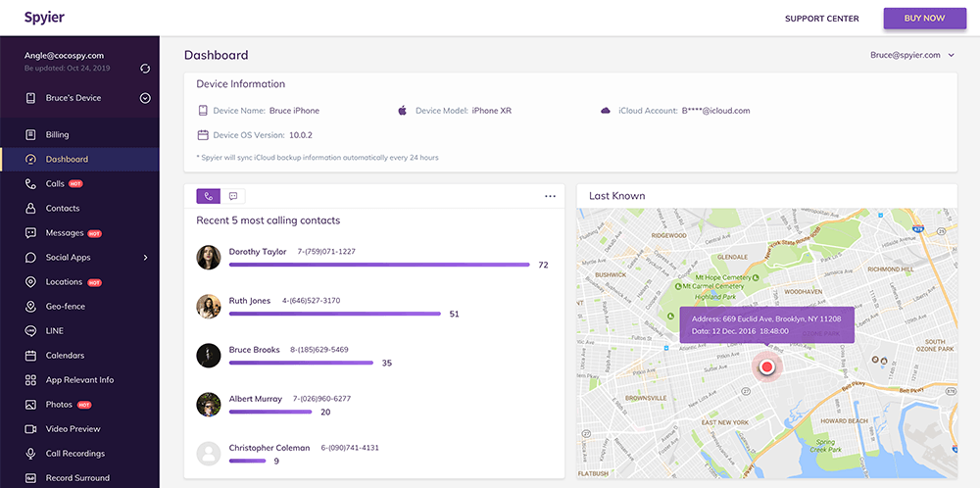The image size is (980, 488).
Task: Click the red location marker on map
Action: [x=767, y=368]
